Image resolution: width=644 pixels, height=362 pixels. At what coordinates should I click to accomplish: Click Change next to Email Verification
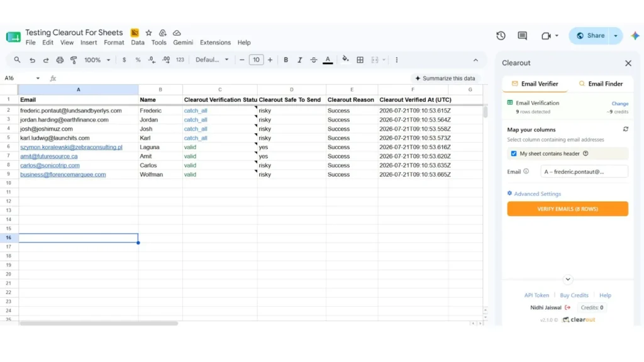619,104
